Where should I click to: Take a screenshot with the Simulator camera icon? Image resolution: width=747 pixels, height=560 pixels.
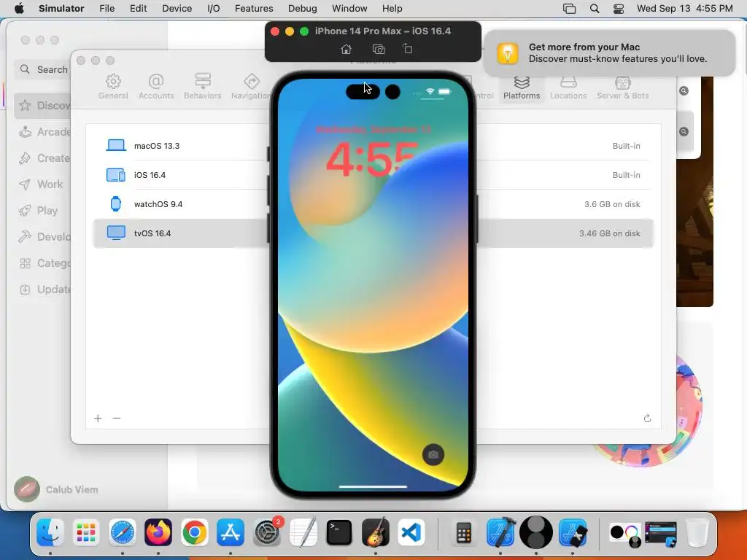point(379,49)
